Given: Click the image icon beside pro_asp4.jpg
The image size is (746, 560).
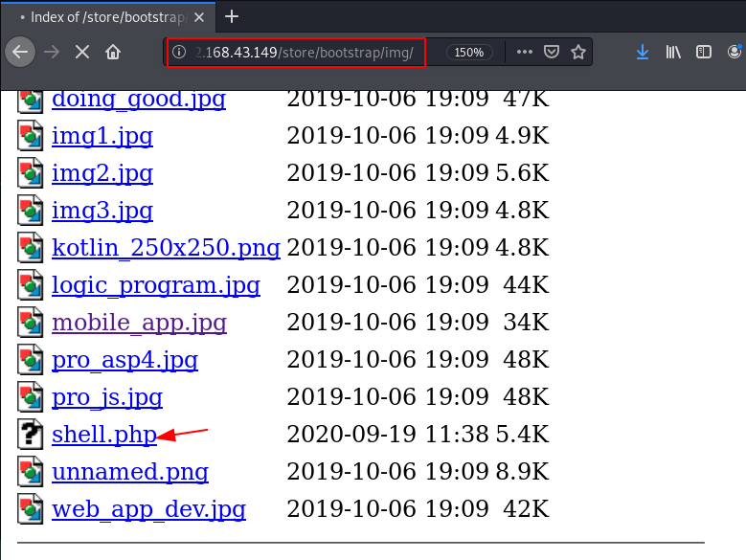Looking at the screenshot, I should (x=31, y=359).
